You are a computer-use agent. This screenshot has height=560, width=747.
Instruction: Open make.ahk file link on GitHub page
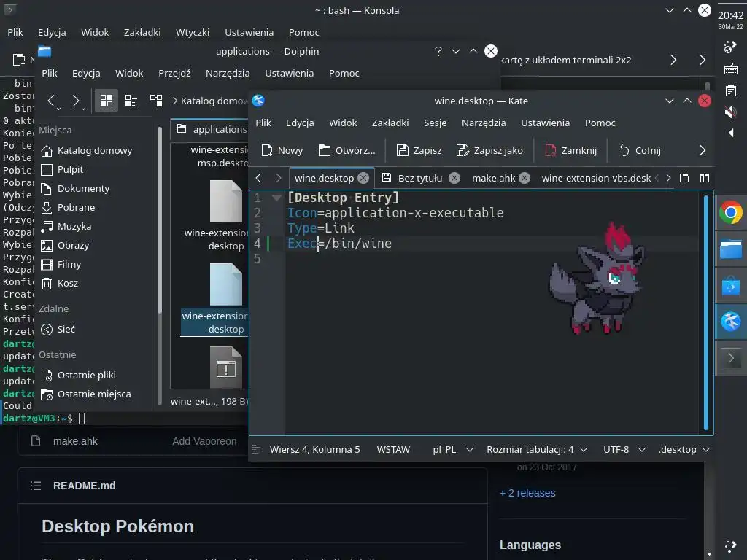coord(75,441)
